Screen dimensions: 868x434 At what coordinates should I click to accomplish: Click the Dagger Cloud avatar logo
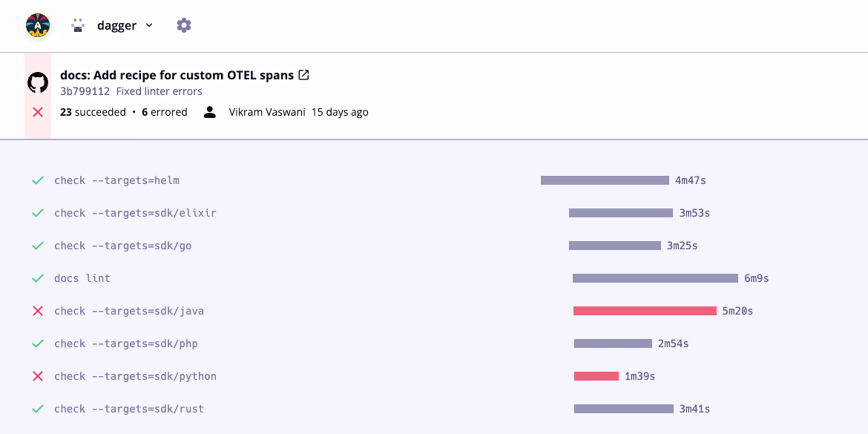tap(38, 25)
